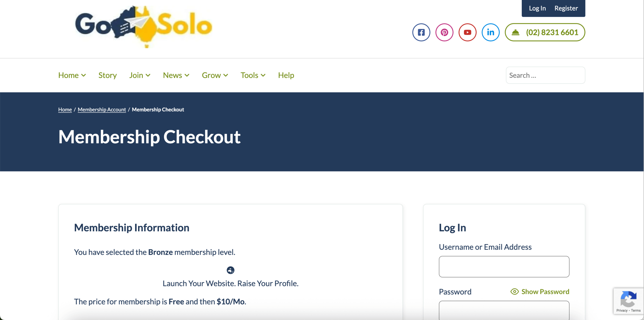
Task: Expand the Tools menu dropdown
Action: (253, 75)
